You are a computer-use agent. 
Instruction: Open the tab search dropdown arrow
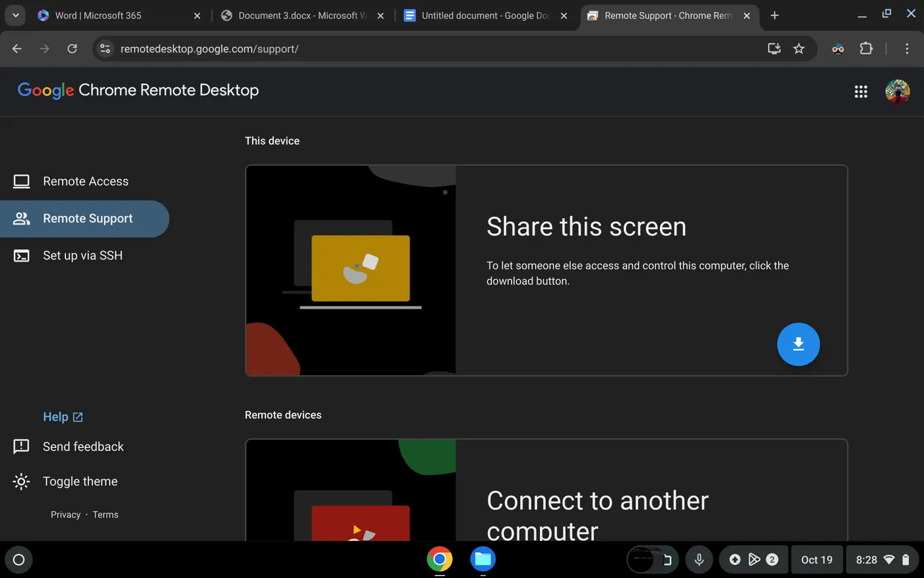coord(15,15)
